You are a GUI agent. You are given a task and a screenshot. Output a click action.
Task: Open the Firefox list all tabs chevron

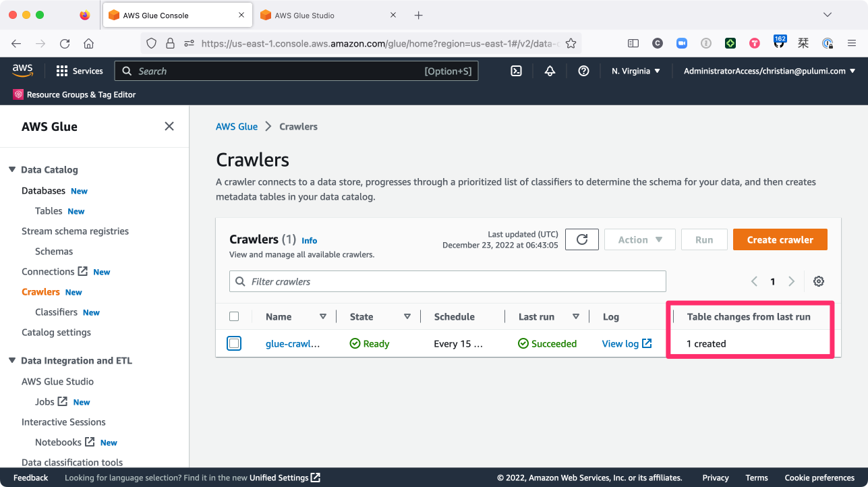coord(828,15)
